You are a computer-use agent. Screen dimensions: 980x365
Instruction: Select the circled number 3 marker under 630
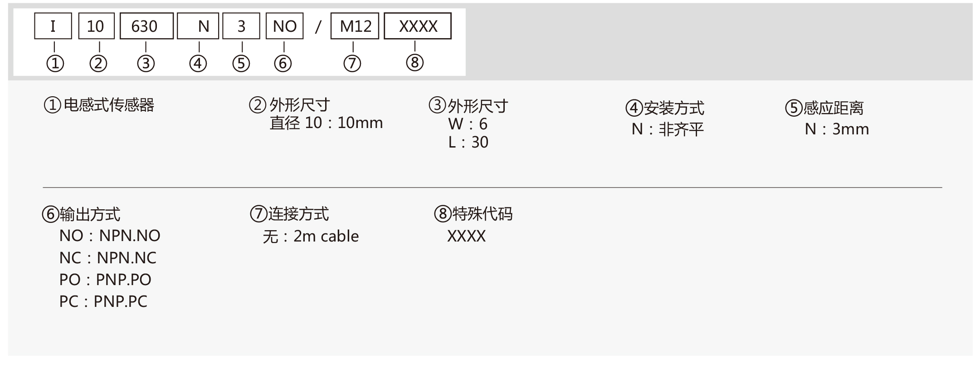coord(146,64)
